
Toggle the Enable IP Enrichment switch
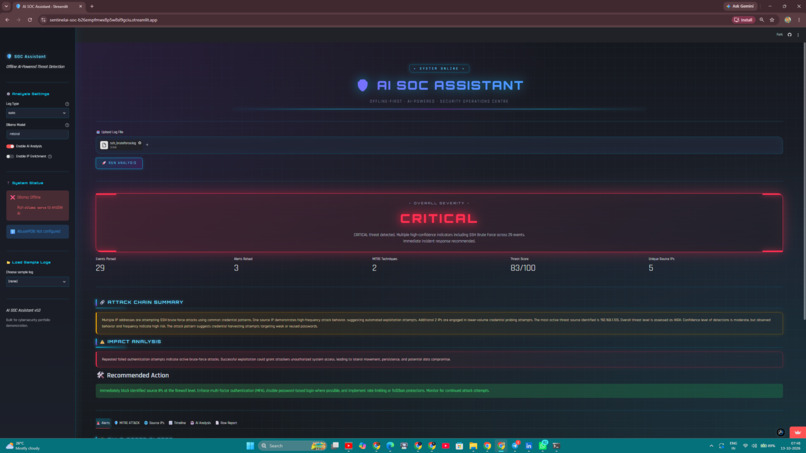(x=10, y=156)
